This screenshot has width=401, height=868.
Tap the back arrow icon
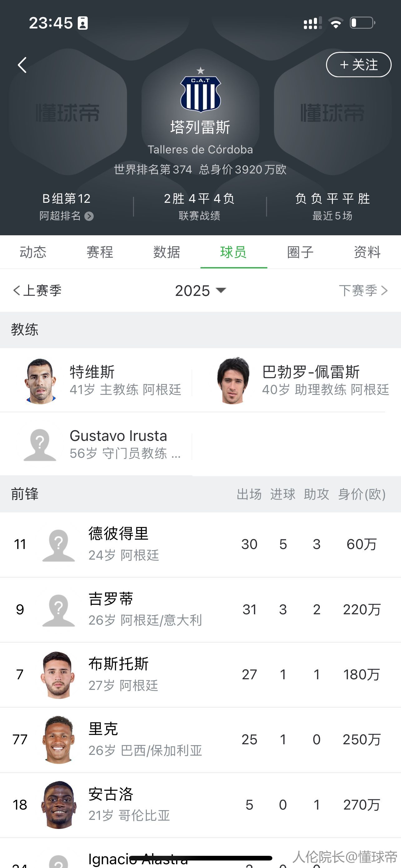[x=22, y=65]
